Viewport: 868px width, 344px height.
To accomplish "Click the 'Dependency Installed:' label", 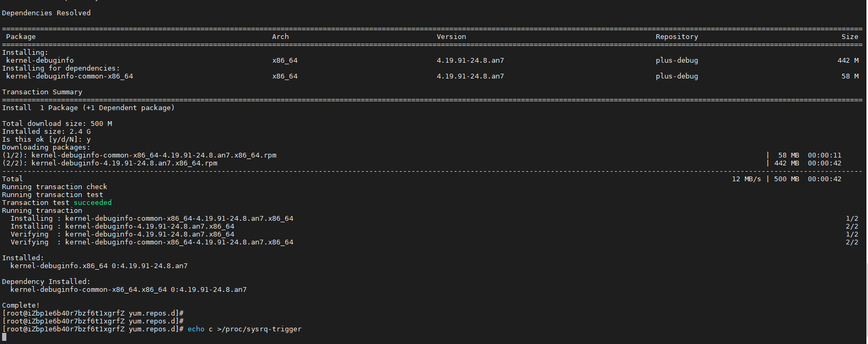I will coord(46,282).
